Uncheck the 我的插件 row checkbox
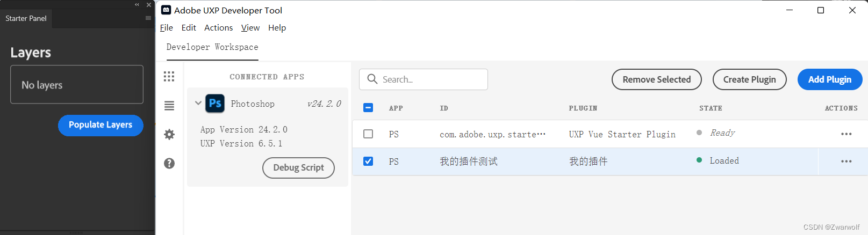 click(368, 161)
